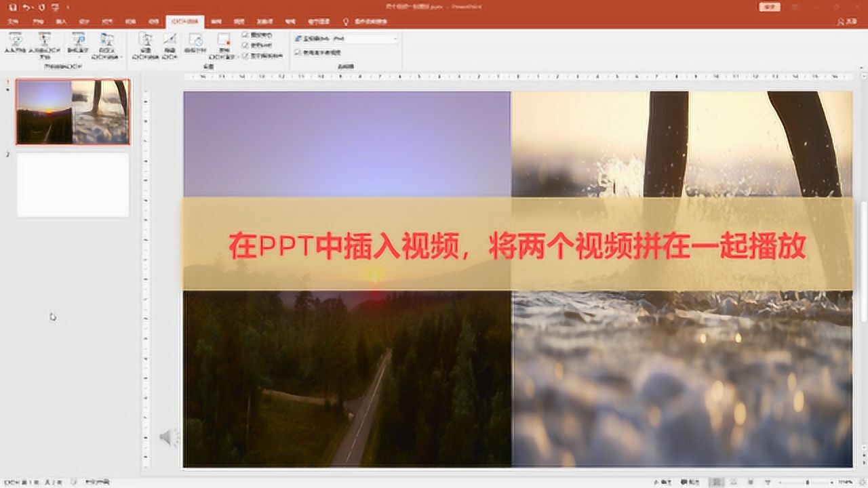Switch to the View (视图) tab
This screenshot has height=488, width=868.
click(239, 22)
